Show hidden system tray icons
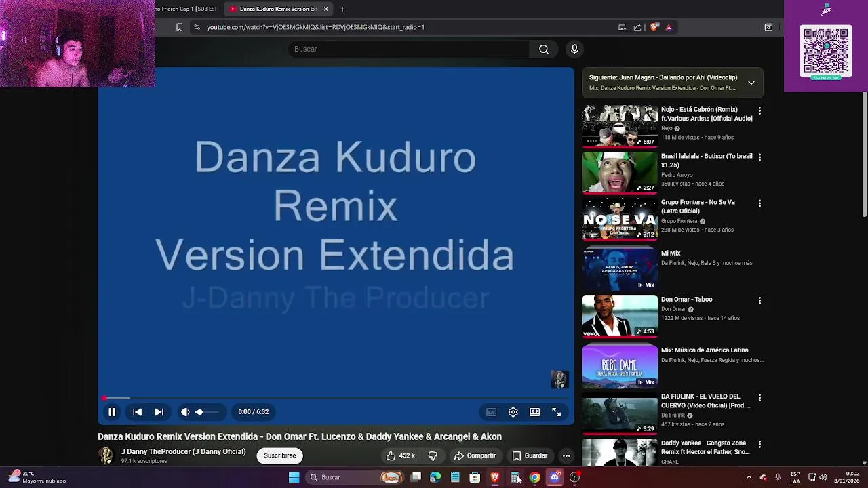The image size is (868, 488). [x=749, y=477]
